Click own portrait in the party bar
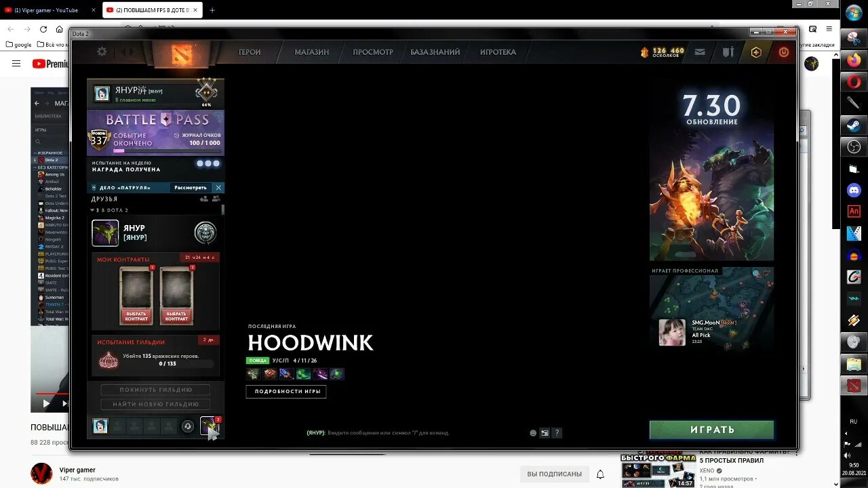The width and height of the screenshot is (868, 488). [x=100, y=426]
